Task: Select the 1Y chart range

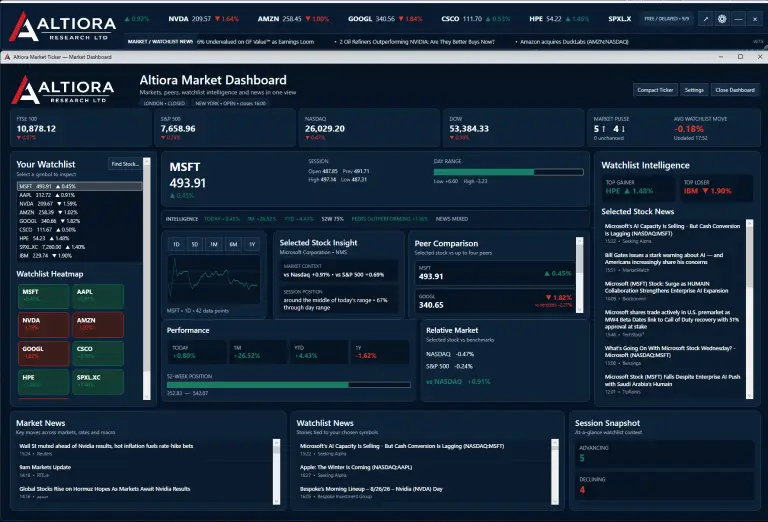Action: tap(252, 244)
